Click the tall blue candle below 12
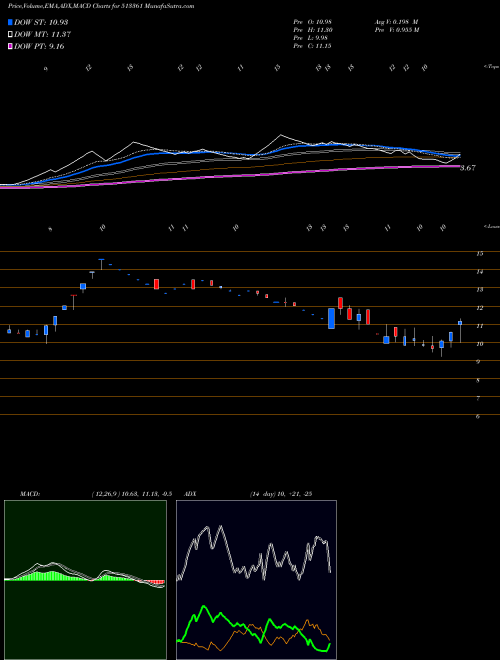This screenshot has height=660, width=500. [x=331, y=318]
